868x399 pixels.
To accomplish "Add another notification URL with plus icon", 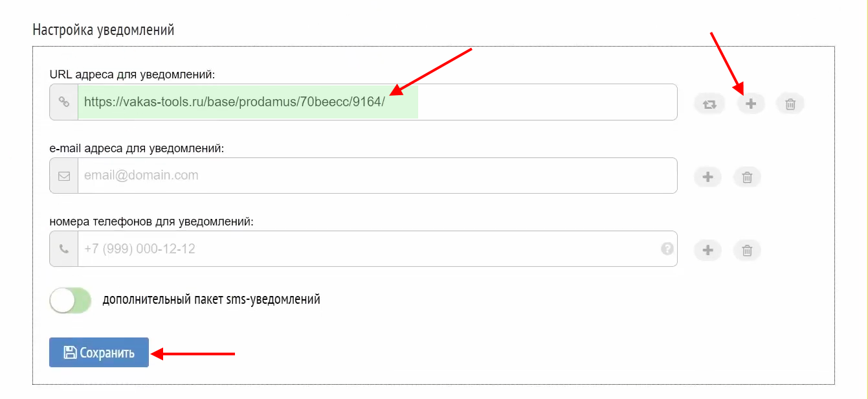I will 751,104.
